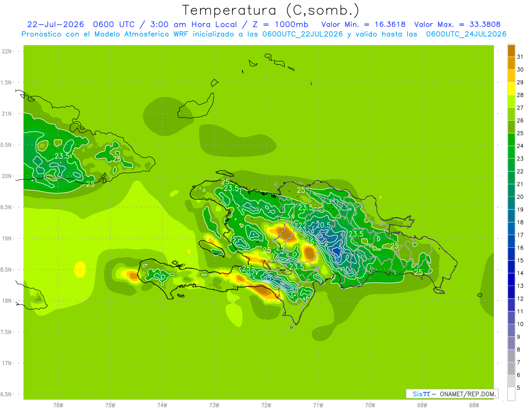Screen dimensions: 532x411
Task: Pick the orange legend swatch between 29 and 30
Action: coord(511,76)
